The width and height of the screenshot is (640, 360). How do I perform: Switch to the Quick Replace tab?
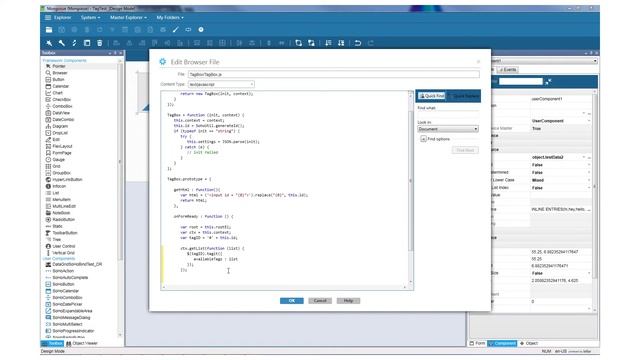pos(464,96)
